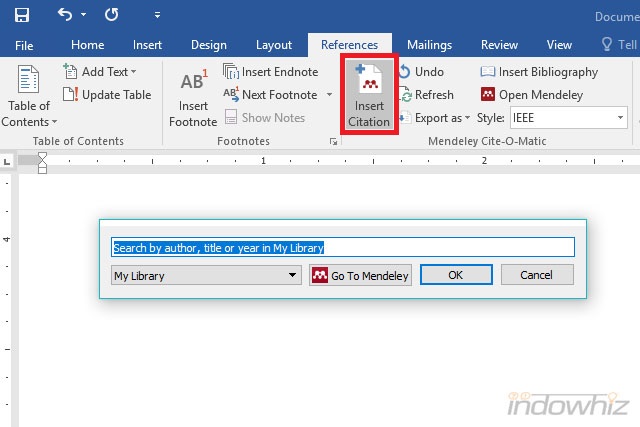The image size is (640, 427).
Task: Open the Export as dropdown
Action: [435, 118]
